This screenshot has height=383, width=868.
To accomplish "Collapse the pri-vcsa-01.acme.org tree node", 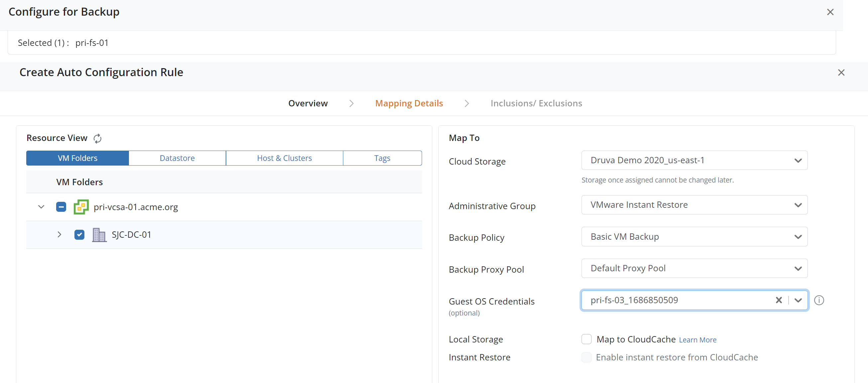I will (x=41, y=207).
